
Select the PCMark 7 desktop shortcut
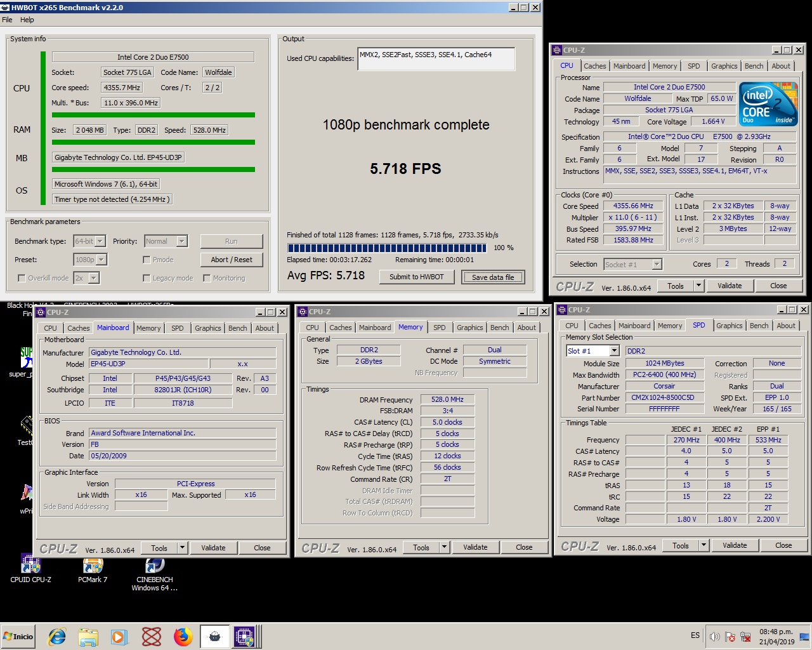click(93, 569)
